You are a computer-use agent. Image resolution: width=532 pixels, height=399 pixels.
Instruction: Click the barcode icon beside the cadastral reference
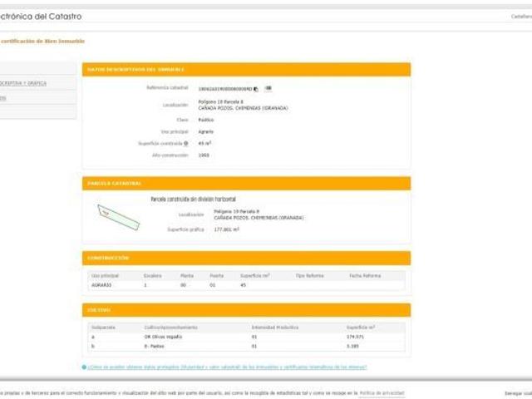(268, 88)
